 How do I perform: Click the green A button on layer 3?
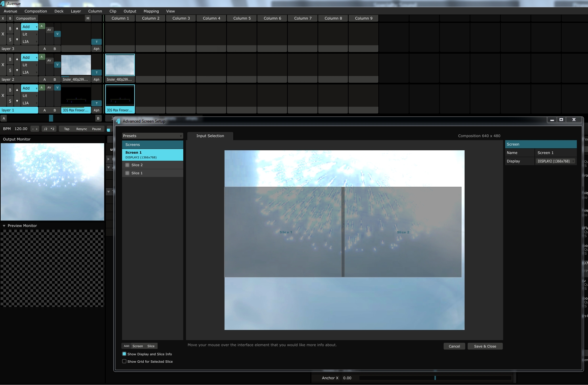tap(42, 26)
